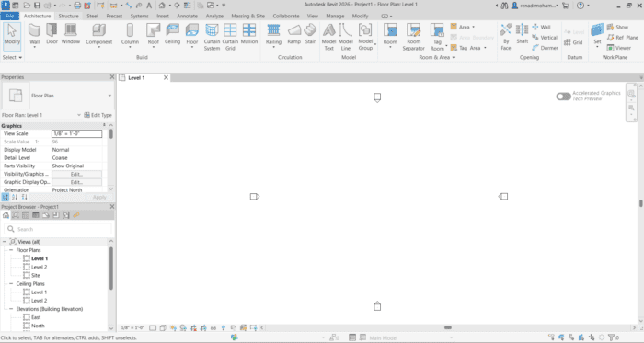Choose the Curtain Grid tool
This screenshot has width=644, height=343.
click(x=230, y=37)
